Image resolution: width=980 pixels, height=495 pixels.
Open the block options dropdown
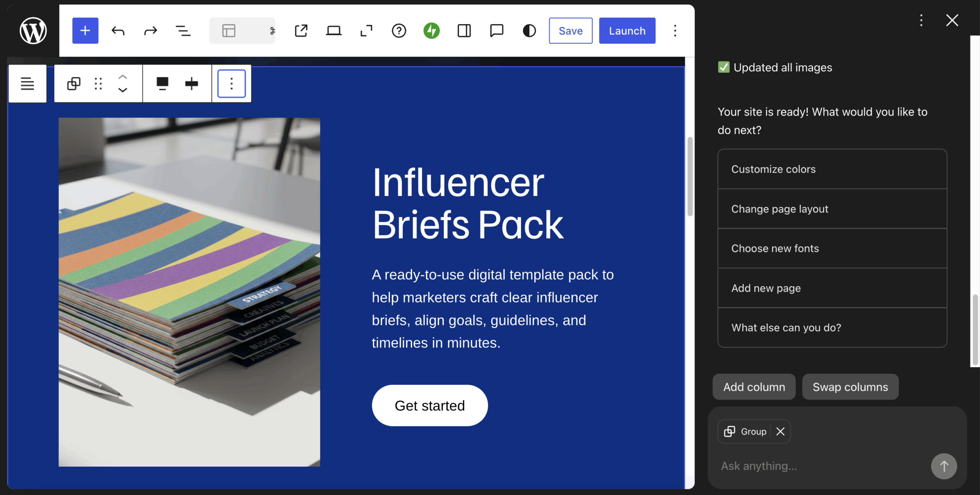pos(231,83)
